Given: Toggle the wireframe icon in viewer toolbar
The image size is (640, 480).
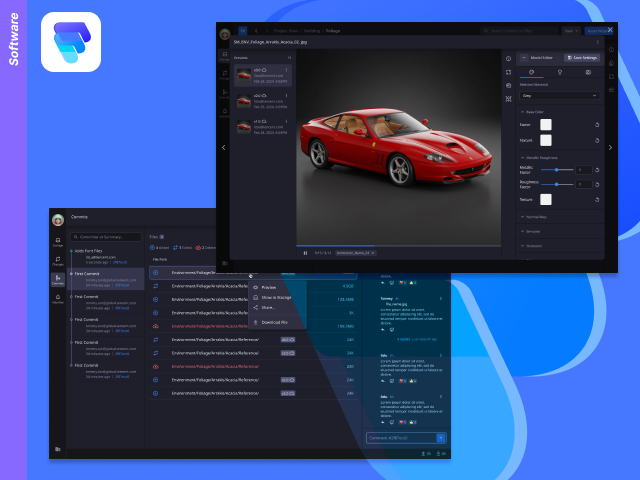Looking at the screenshot, I should (508, 99).
